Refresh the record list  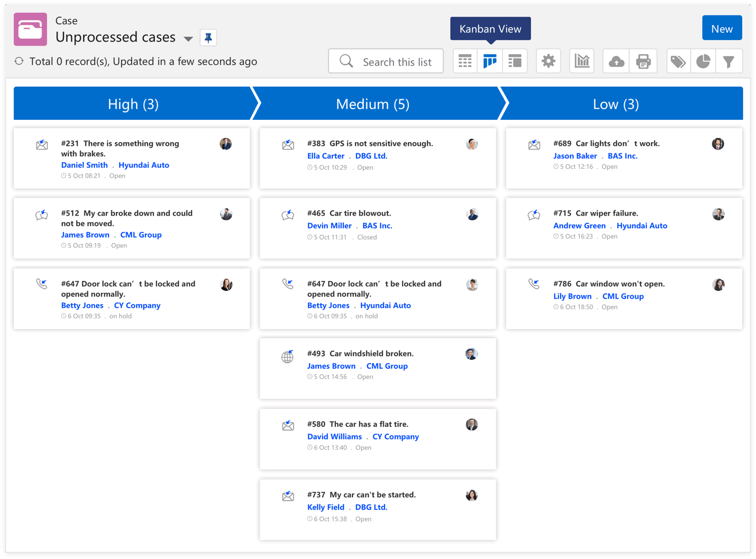(x=19, y=61)
